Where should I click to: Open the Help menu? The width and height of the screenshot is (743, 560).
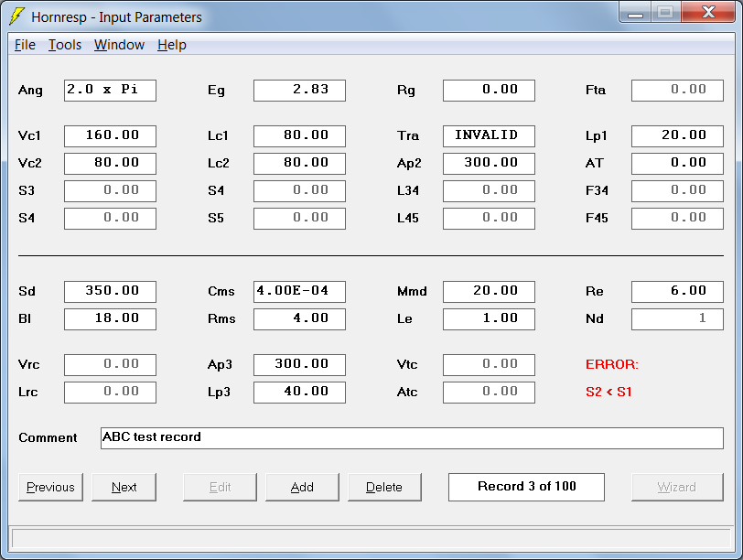pos(171,45)
